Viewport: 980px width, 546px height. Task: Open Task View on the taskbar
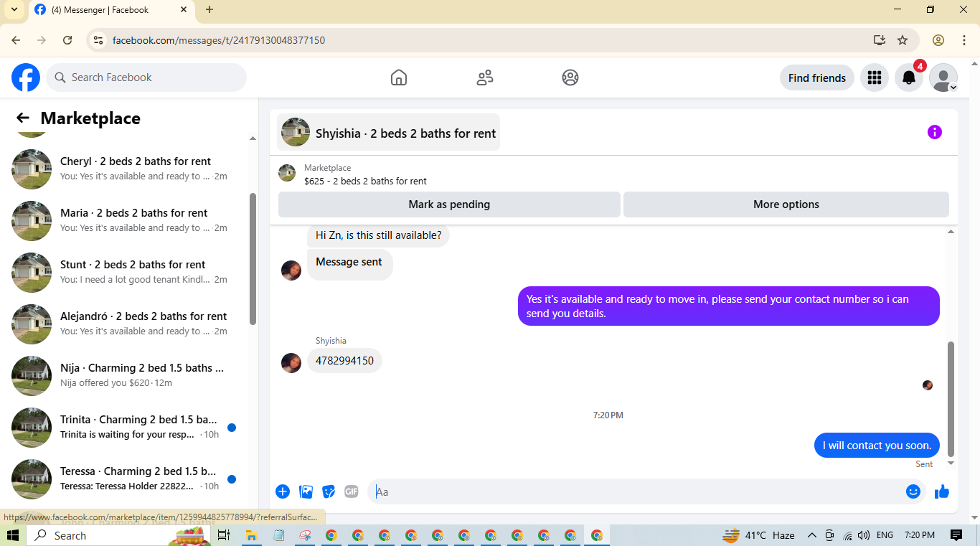click(224, 535)
